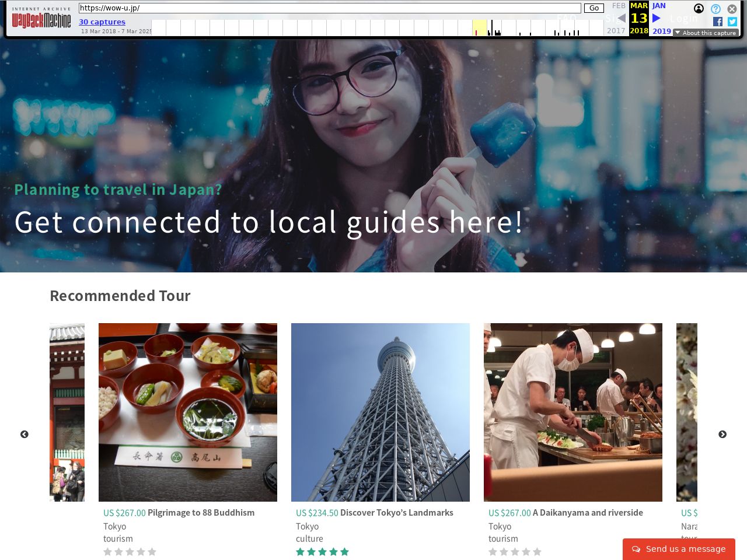The height and width of the screenshot is (560, 747).
Task: Go to previous carousel slide
Action: click(25, 435)
